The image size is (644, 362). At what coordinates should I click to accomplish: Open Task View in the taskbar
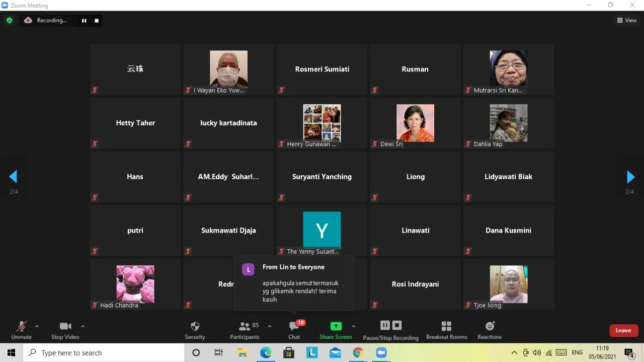(x=219, y=353)
